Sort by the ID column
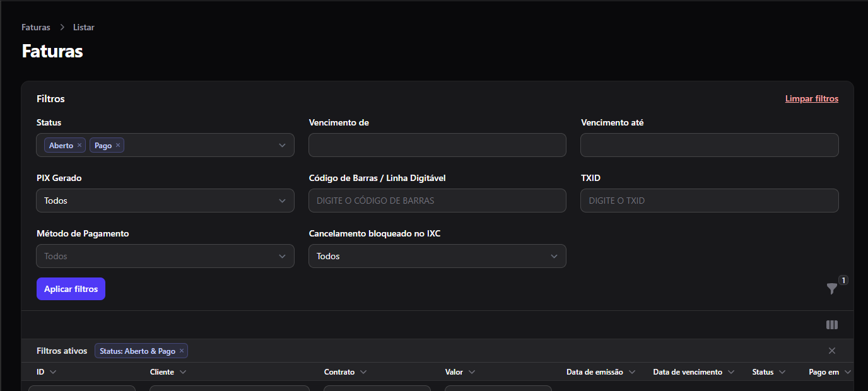The width and height of the screenshot is (868, 391). click(47, 372)
